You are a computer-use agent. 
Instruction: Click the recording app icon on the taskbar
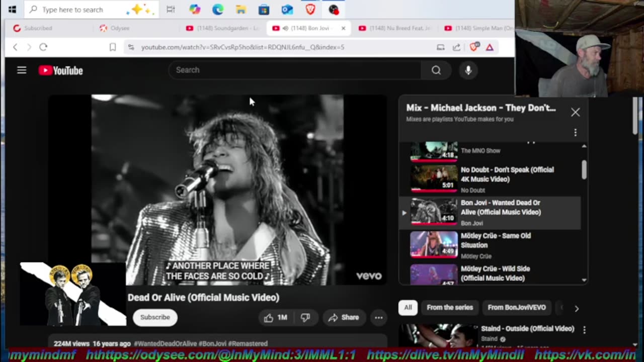pyautogui.click(x=334, y=9)
